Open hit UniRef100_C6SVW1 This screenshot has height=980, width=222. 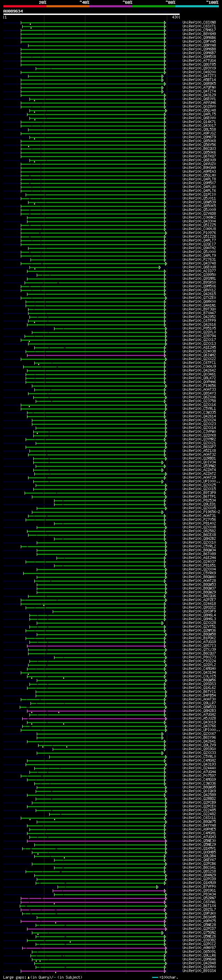pyautogui.click(x=199, y=902)
